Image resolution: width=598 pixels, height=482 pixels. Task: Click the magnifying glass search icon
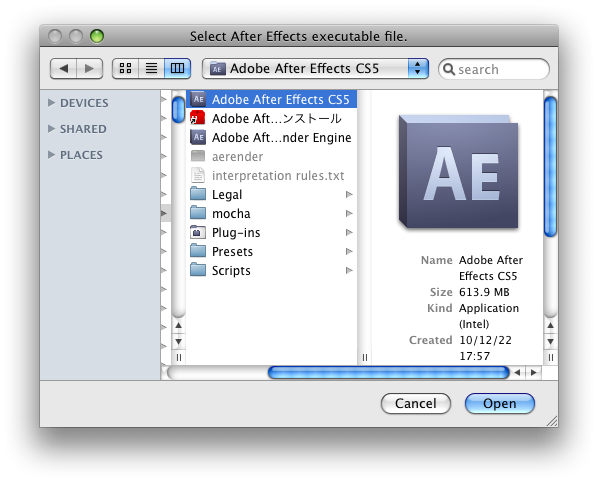449,69
